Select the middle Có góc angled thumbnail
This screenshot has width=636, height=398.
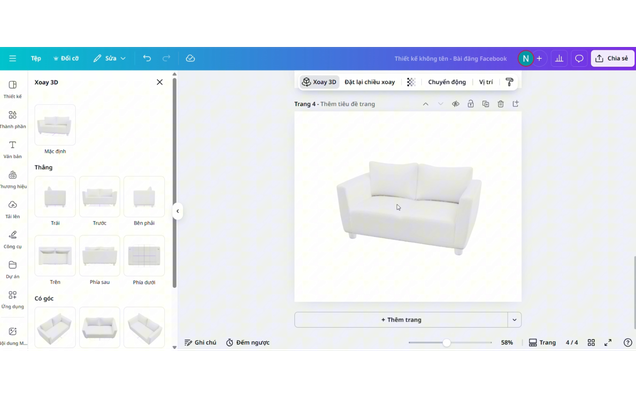click(x=99, y=327)
